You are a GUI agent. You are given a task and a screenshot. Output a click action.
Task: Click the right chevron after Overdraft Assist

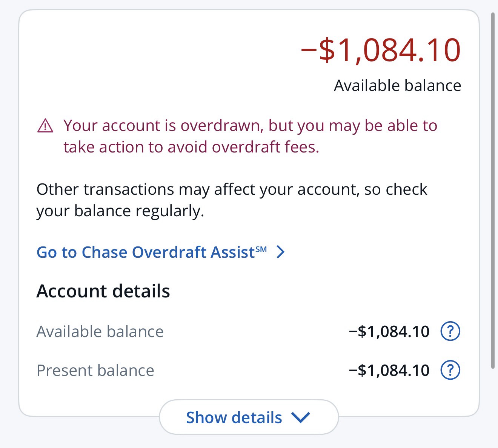point(280,252)
